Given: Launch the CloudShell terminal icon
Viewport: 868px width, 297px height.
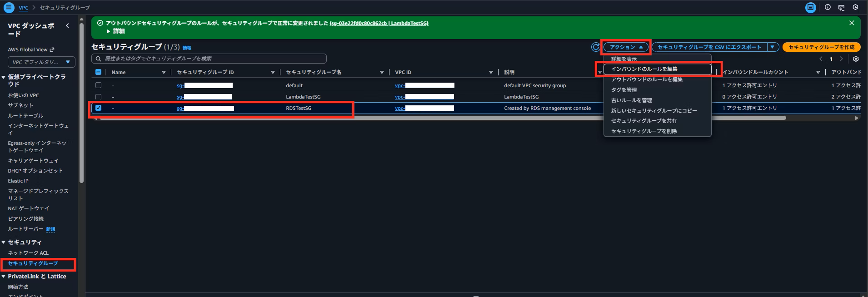Looking at the screenshot, I should pyautogui.click(x=841, y=7).
